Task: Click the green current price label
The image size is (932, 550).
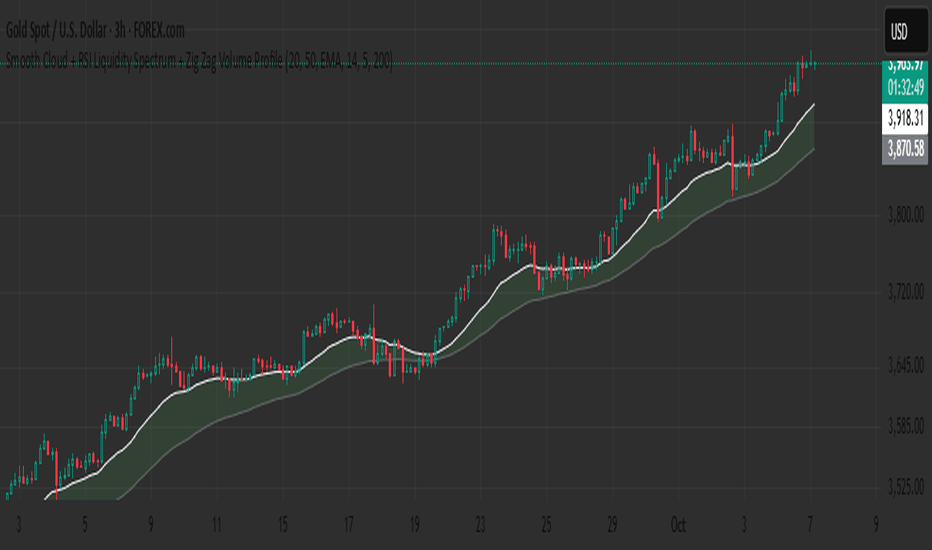Action: 906,66
